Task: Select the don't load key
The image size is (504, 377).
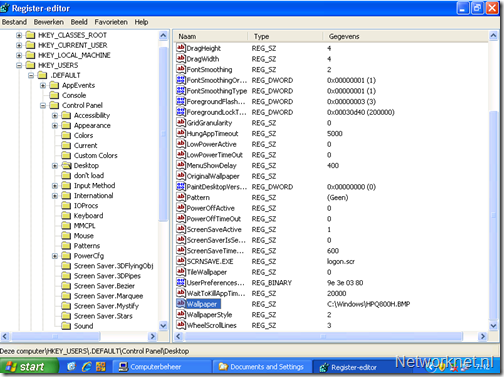Action: (89, 176)
